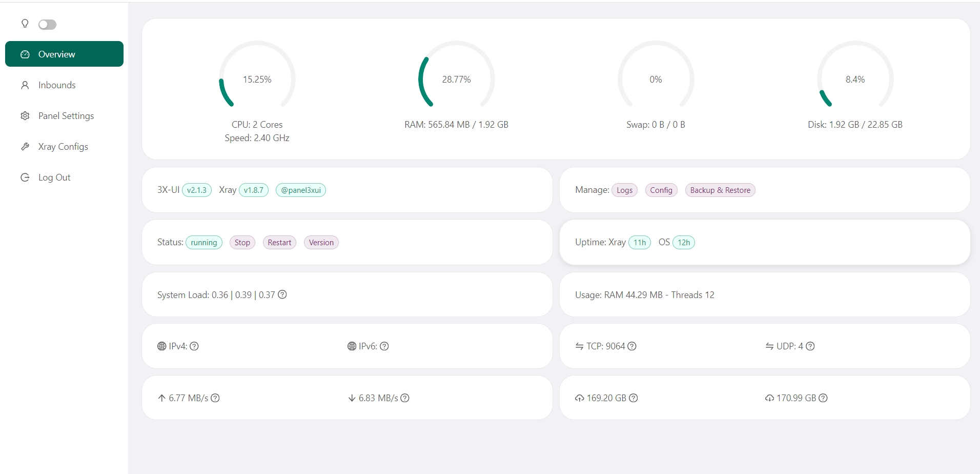Image resolution: width=980 pixels, height=474 pixels.
Task: Click System Load help question icon
Action: point(282,294)
